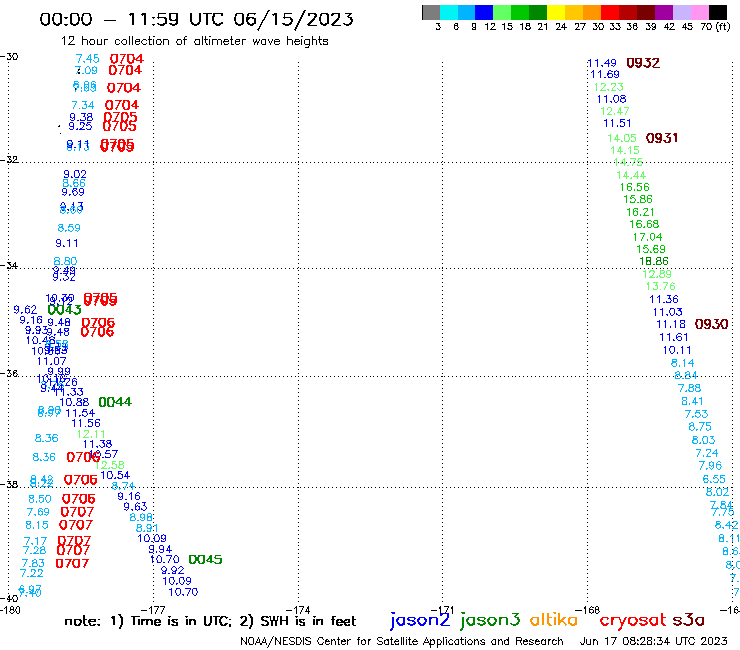Screen dimensions: 740x650
Task: Click the 's3a' satellite legend label
Action: click(x=688, y=621)
